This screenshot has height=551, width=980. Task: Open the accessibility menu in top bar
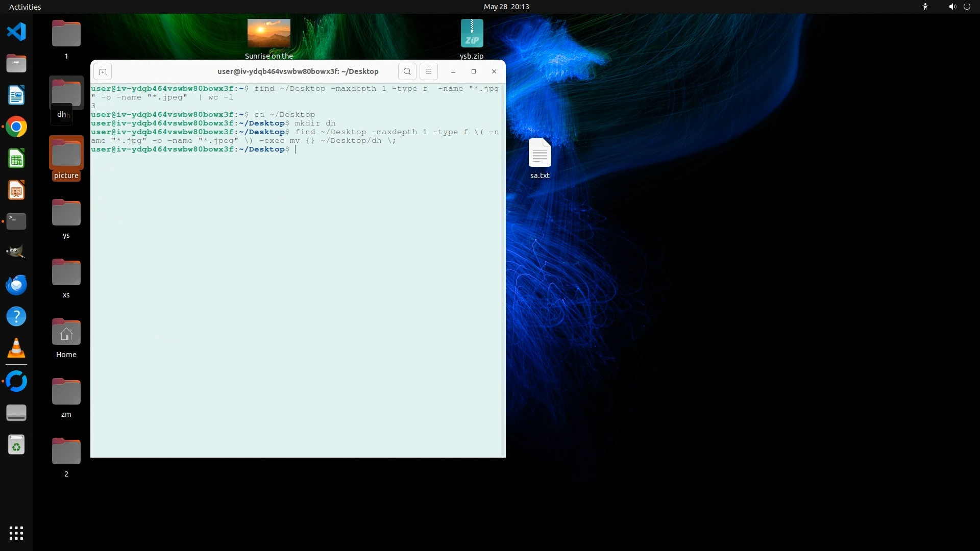[925, 7]
